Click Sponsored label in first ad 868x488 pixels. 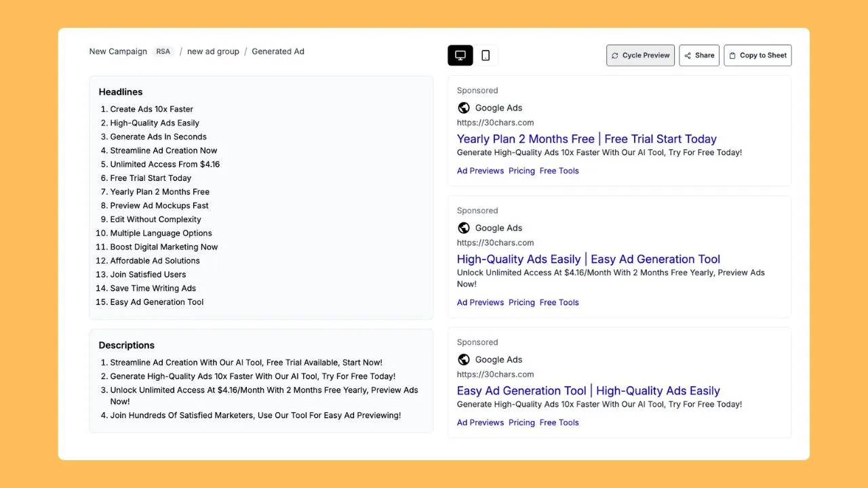click(x=477, y=90)
